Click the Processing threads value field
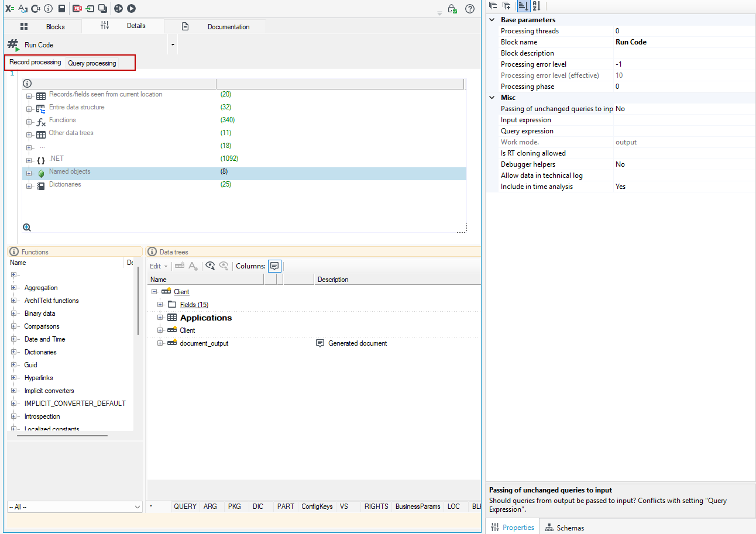This screenshot has width=756, height=534. [x=685, y=31]
